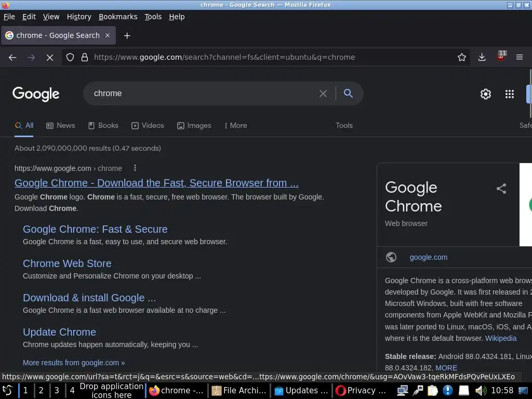Screen dimensions: 532x399
Task: Open the three-dot menu beside google.com result
Action: click(x=135, y=168)
